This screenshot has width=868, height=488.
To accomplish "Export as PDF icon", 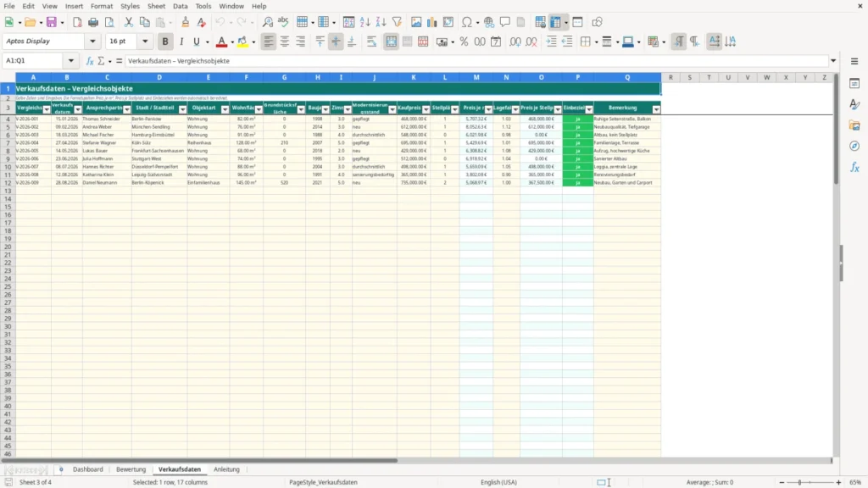I will coord(77,22).
